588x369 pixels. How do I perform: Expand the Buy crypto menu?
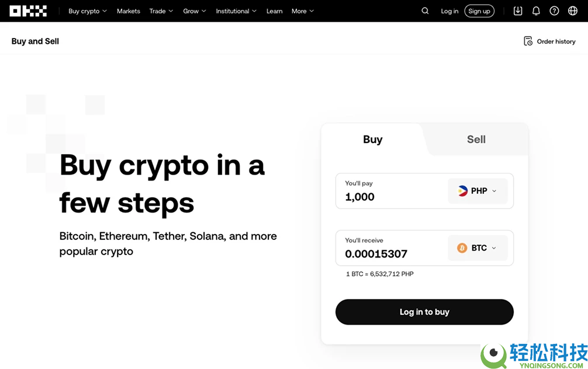(88, 11)
